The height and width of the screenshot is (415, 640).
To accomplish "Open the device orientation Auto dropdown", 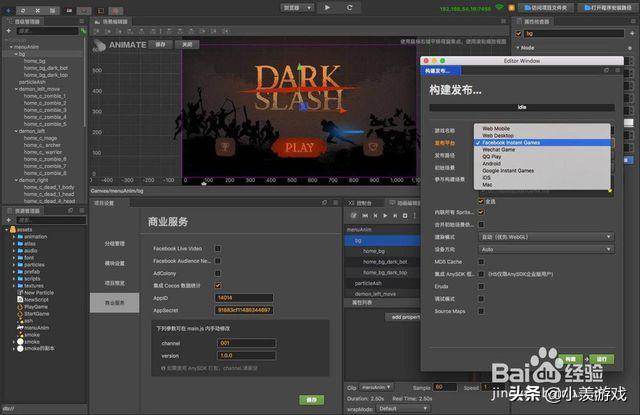I will 546,249.
